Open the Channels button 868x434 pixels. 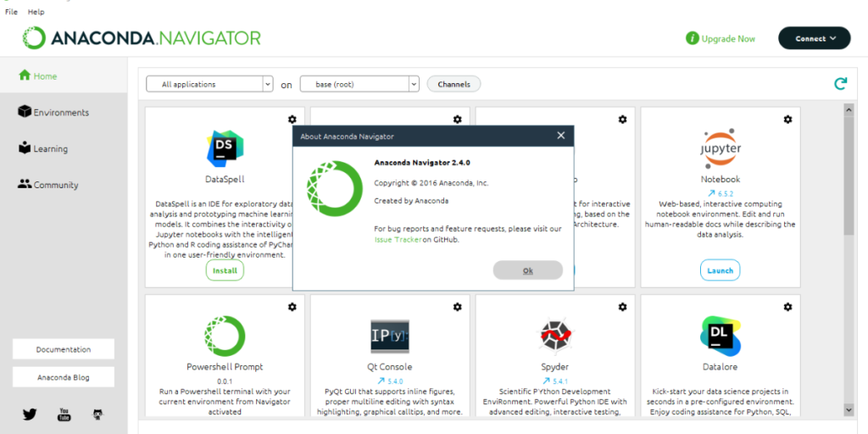454,84
